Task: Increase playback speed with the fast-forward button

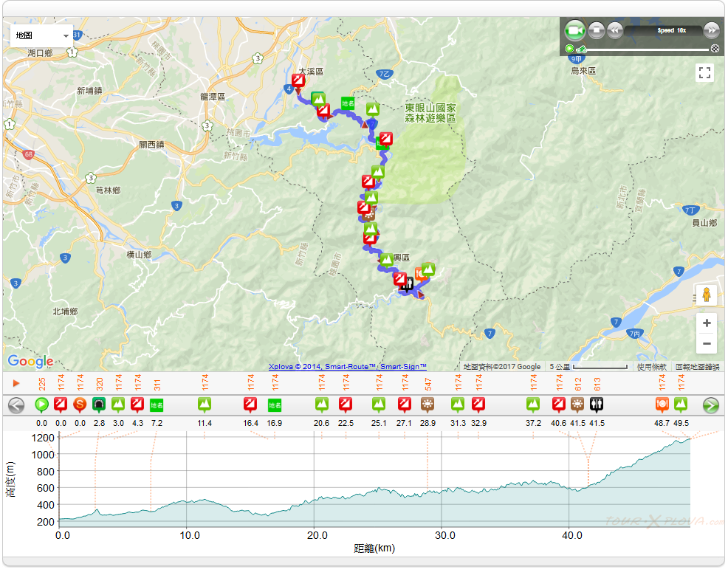Action: (711, 31)
